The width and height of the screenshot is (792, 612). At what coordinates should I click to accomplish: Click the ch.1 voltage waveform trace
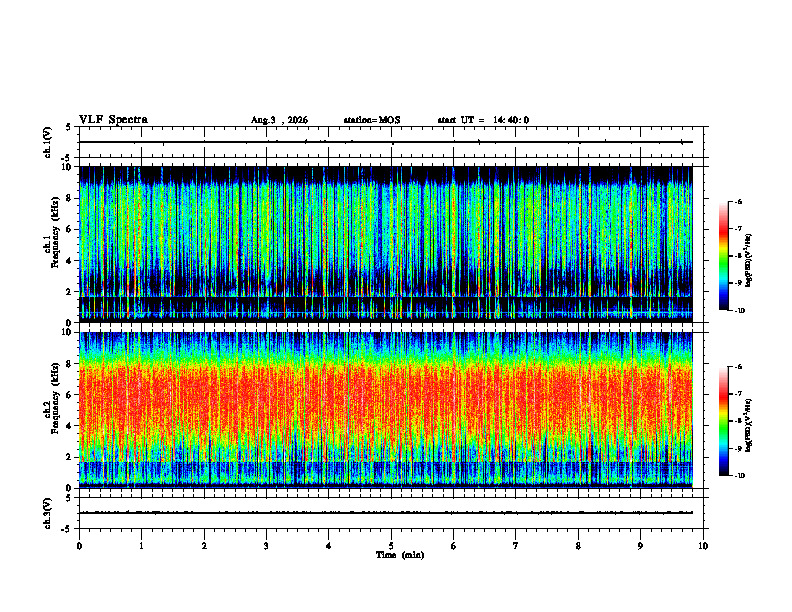pyautogui.click(x=386, y=142)
